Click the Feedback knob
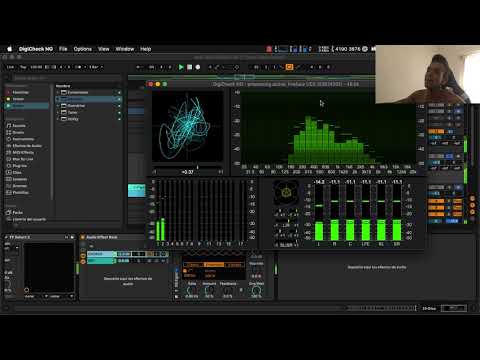The image size is (480, 360). pyautogui.click(x=228, y=290)
